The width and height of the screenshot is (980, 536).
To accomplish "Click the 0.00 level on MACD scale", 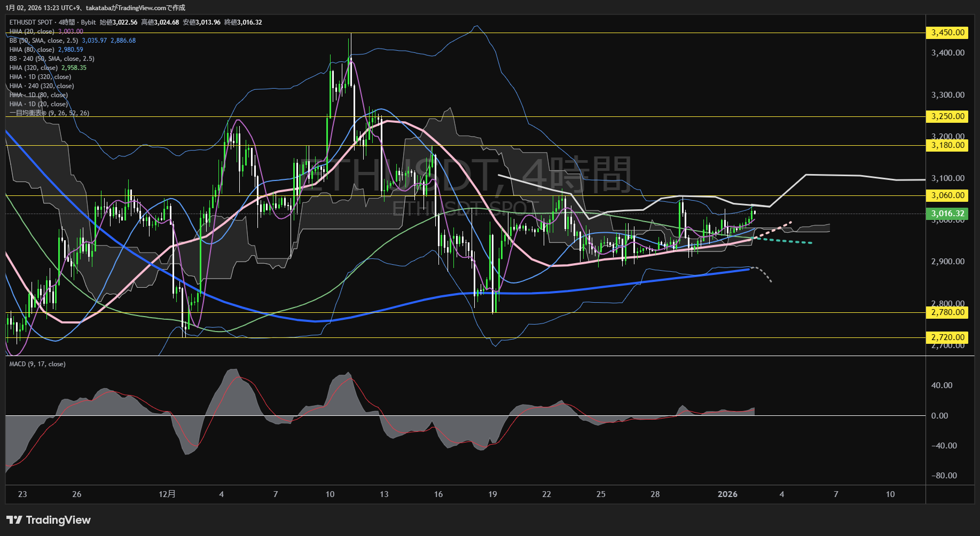I will tap(940, 416).
